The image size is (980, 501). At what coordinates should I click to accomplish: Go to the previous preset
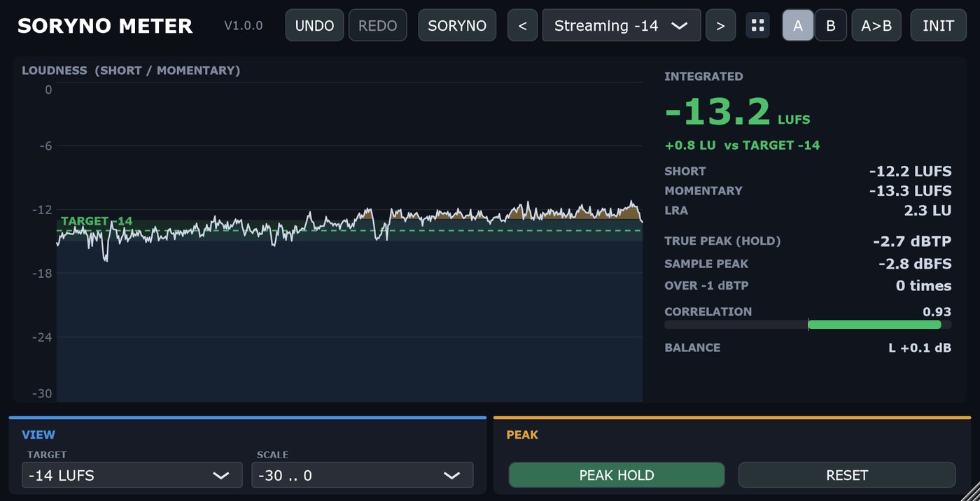(522, 26)
